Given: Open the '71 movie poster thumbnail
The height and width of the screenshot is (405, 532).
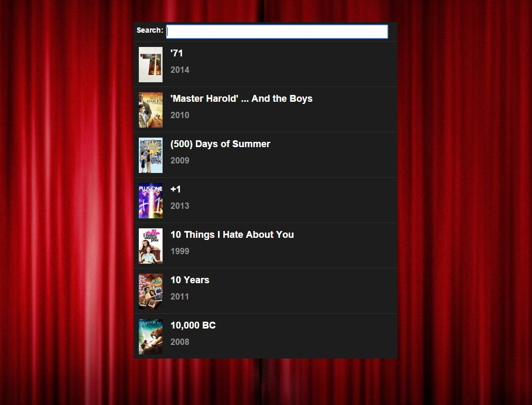Looking at the screenshot, I should click(150, 64).
